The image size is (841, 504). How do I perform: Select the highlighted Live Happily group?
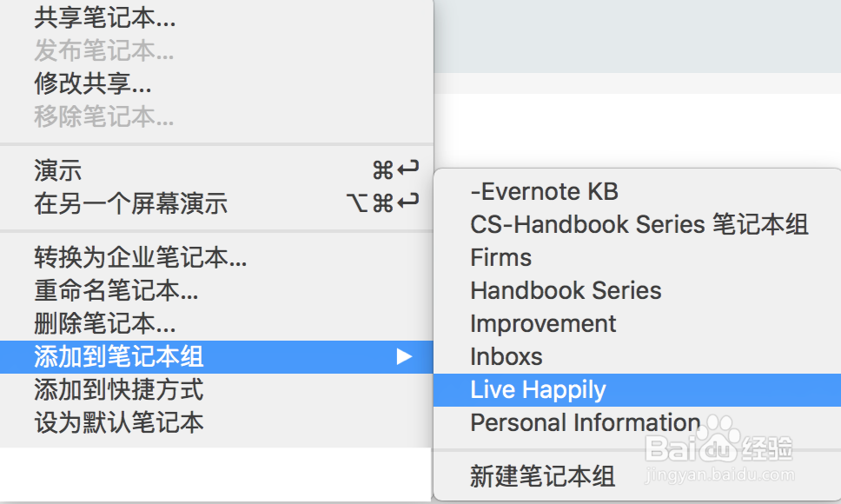pyautogui.click(x=538, y=389)
